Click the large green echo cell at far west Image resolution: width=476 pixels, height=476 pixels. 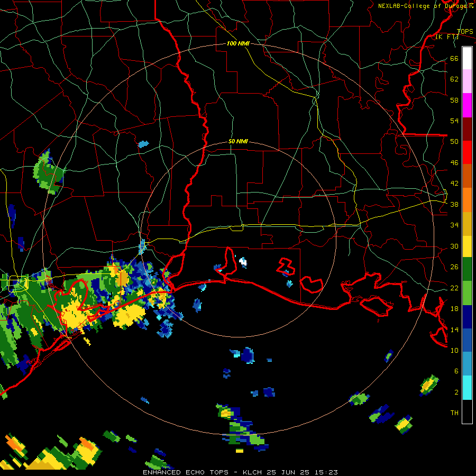pyautogui.click(x=48, y=172)
